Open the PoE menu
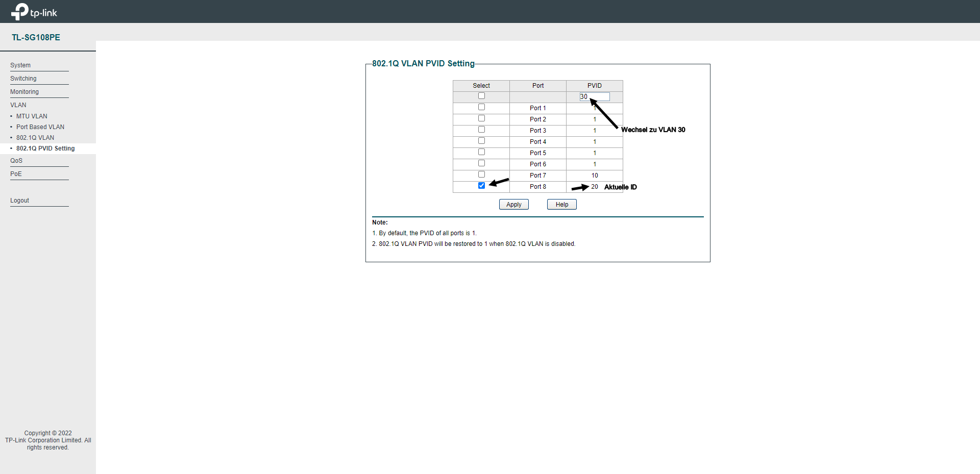Screen dimensions: 980x474 [16, 174]
